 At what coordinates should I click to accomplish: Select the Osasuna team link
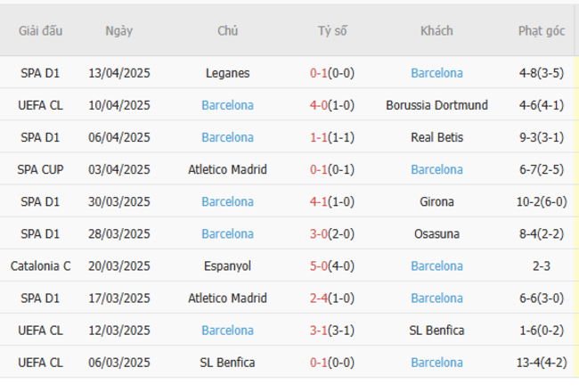coord(436,233)
